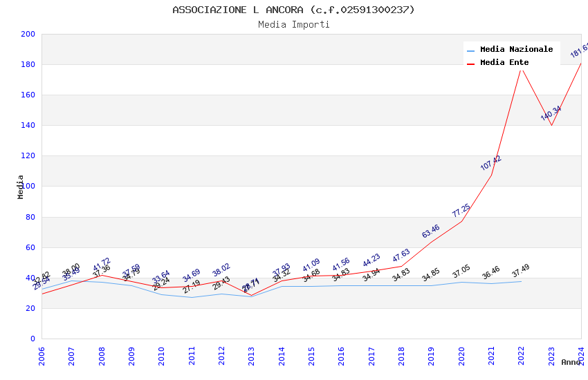Click the x-axis year label 2006
This screenshot has height=380, width=588.
[42, 356]
